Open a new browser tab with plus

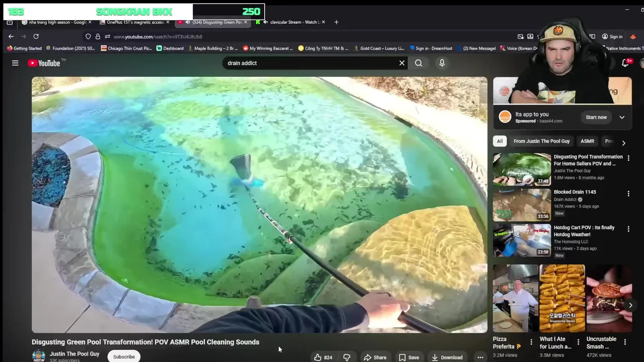[x=336, y=22]
